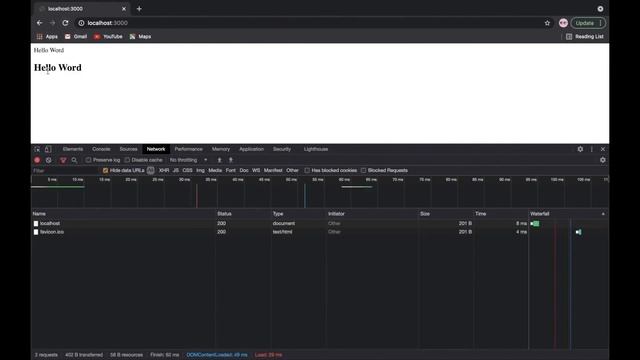Click the export HAR download arrow
This screenshot has width=640, height=360.
(231, 160)
